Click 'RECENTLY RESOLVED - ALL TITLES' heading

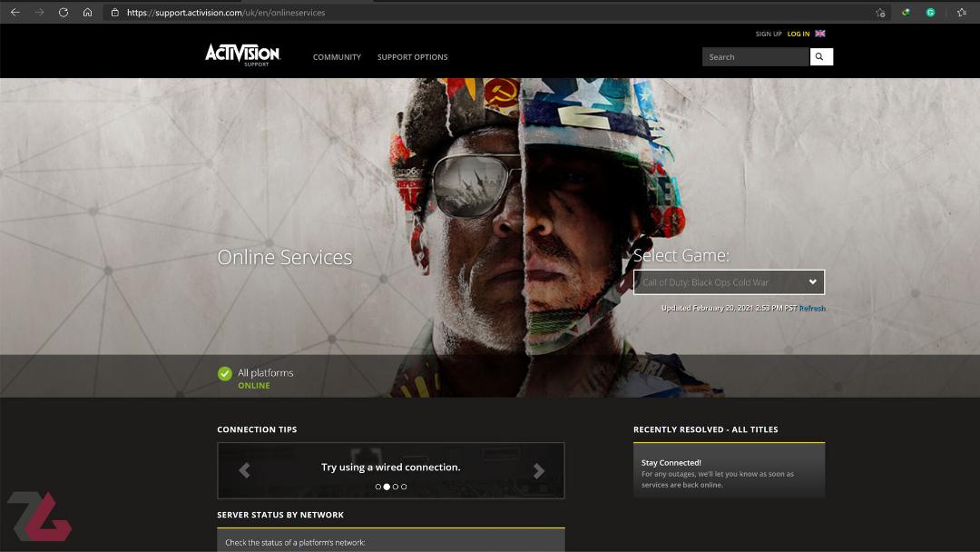[x=706, y=429]
